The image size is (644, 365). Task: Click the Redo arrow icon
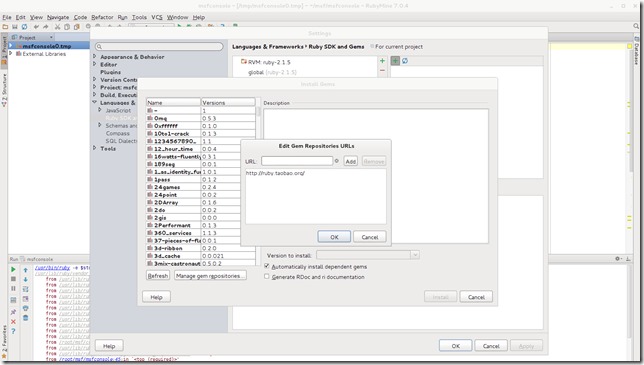pyautogui.click(x=46, y=27)
